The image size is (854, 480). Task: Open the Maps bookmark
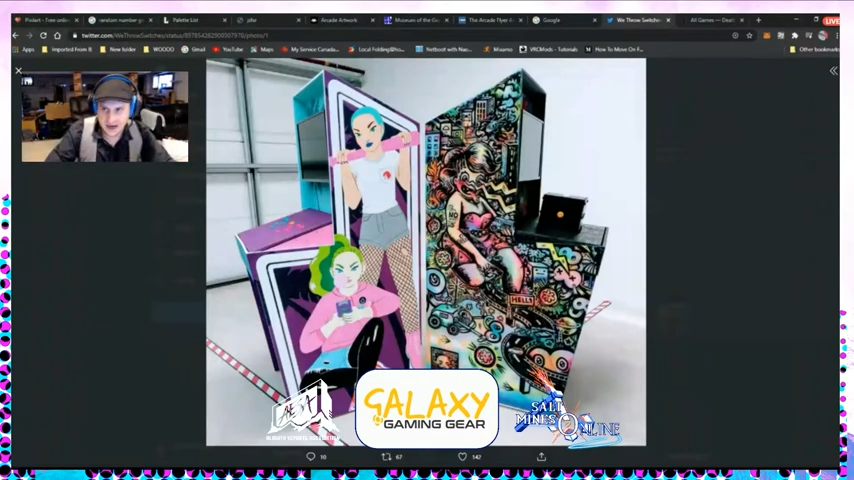pos(262,50)
